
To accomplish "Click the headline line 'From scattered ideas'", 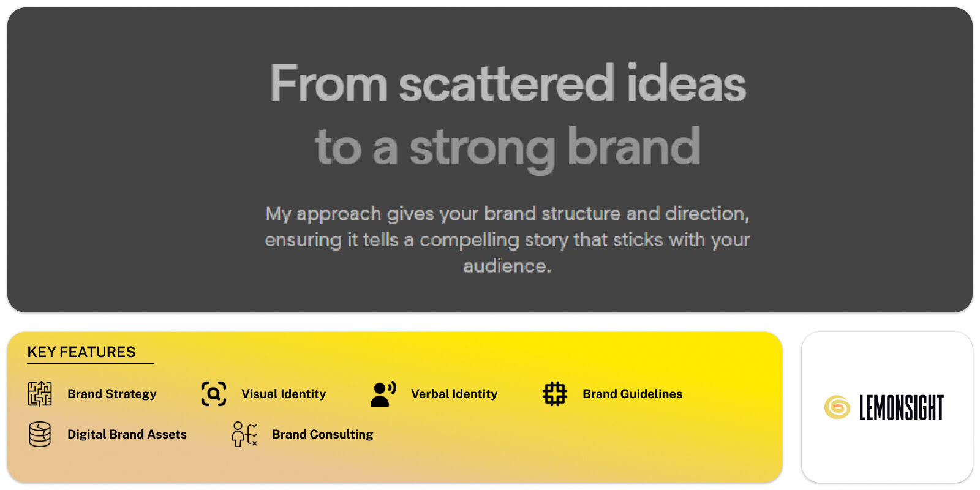I will click(508, 84).
